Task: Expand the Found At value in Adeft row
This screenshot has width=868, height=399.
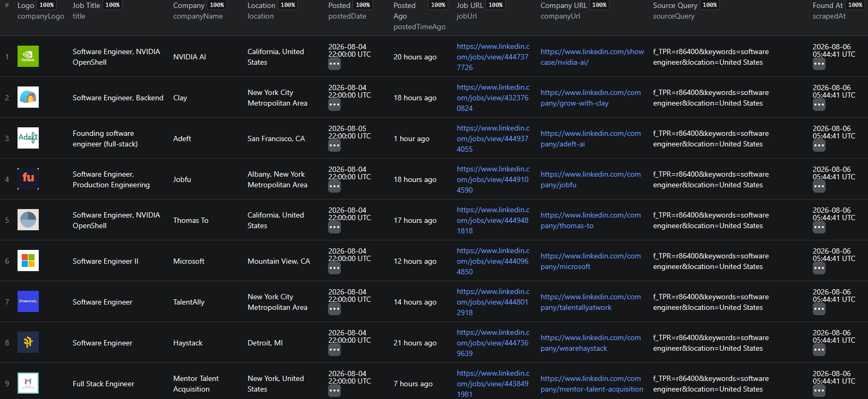Action: click(819, 146)
